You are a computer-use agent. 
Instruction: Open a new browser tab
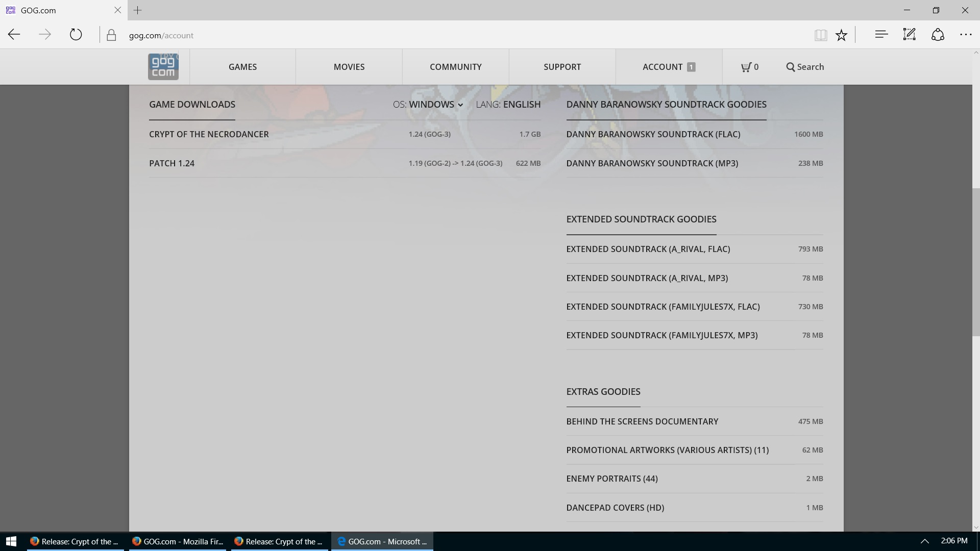[x=137, y=10]
